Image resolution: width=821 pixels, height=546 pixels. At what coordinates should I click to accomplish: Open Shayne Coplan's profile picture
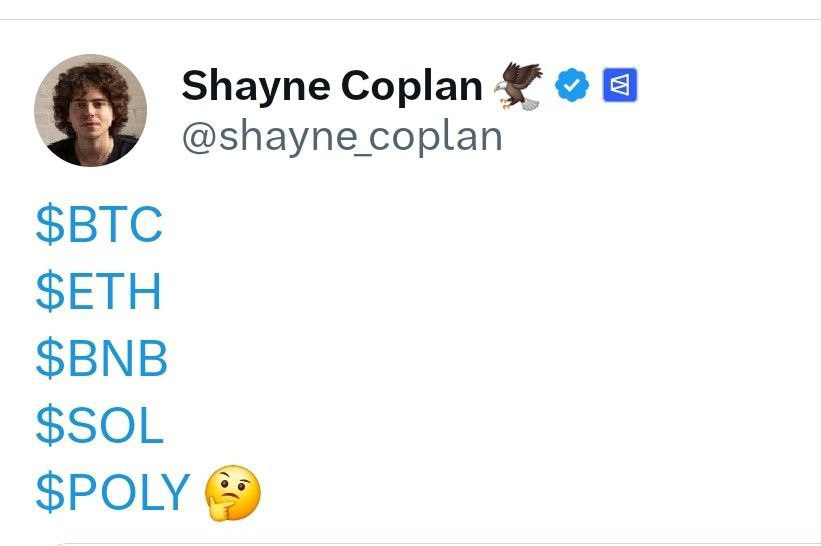[91, 110]
